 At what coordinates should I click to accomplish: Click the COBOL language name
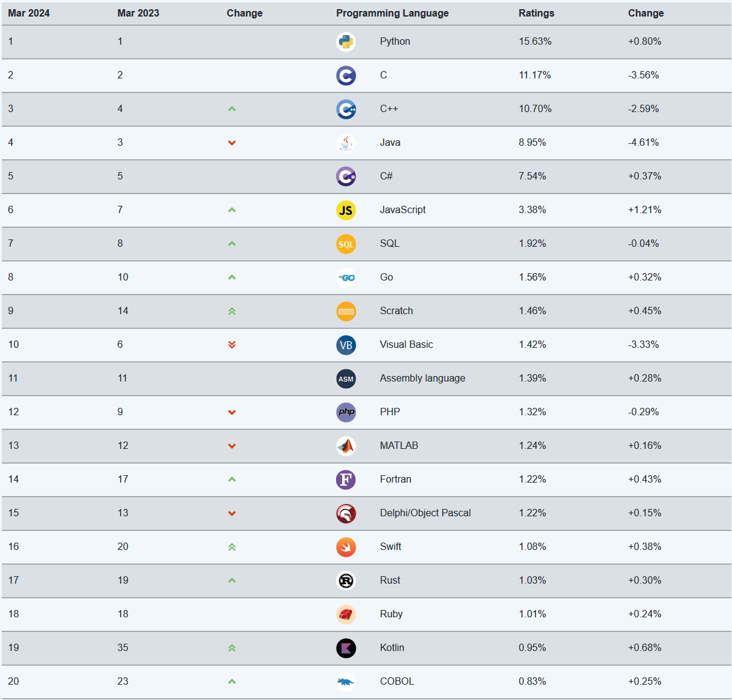(397, 681)
